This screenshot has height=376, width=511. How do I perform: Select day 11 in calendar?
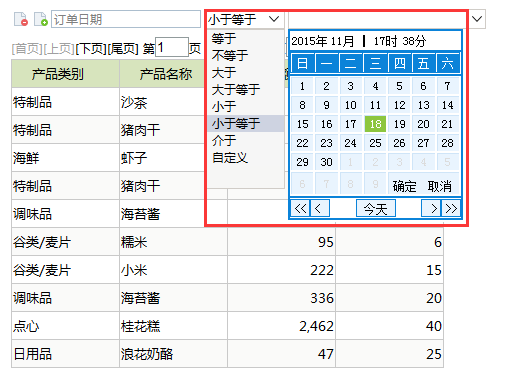[x=375, y=105]
